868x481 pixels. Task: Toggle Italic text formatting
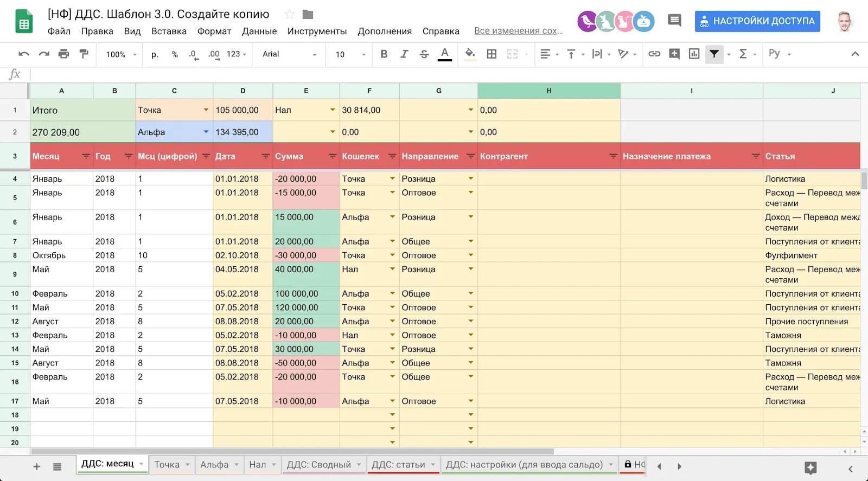(x=404, y=54)
